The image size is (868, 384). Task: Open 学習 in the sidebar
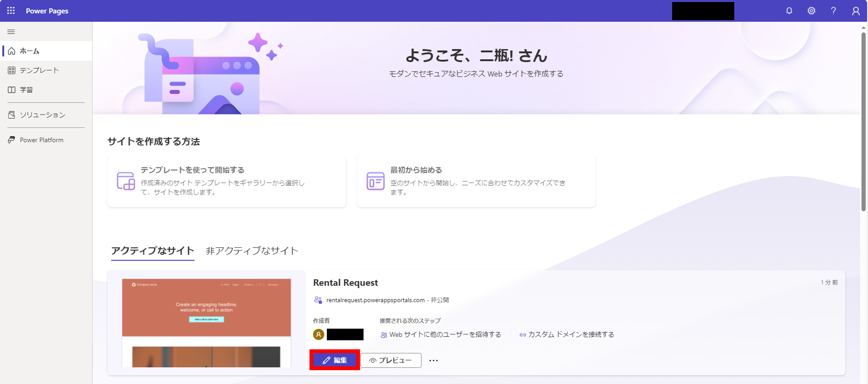(26, 90)
